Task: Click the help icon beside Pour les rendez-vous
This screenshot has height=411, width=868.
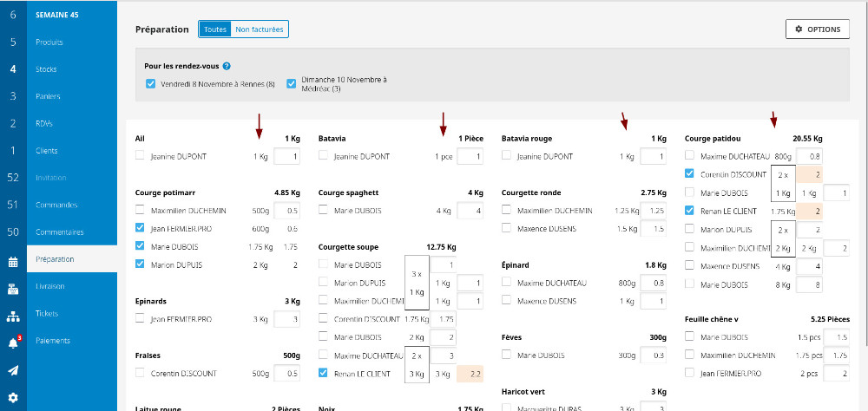Action: click(x=227, y=66)
